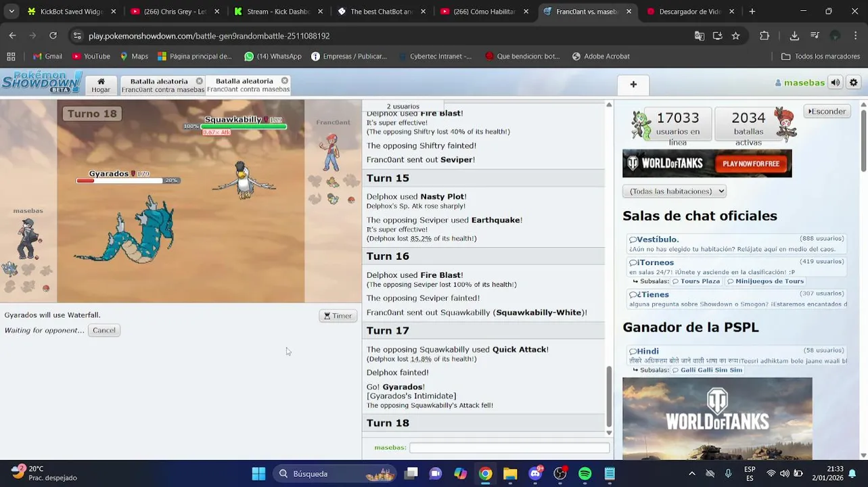Open the Maps bookmark
The image size is (868, 487).
click(134, 56)
